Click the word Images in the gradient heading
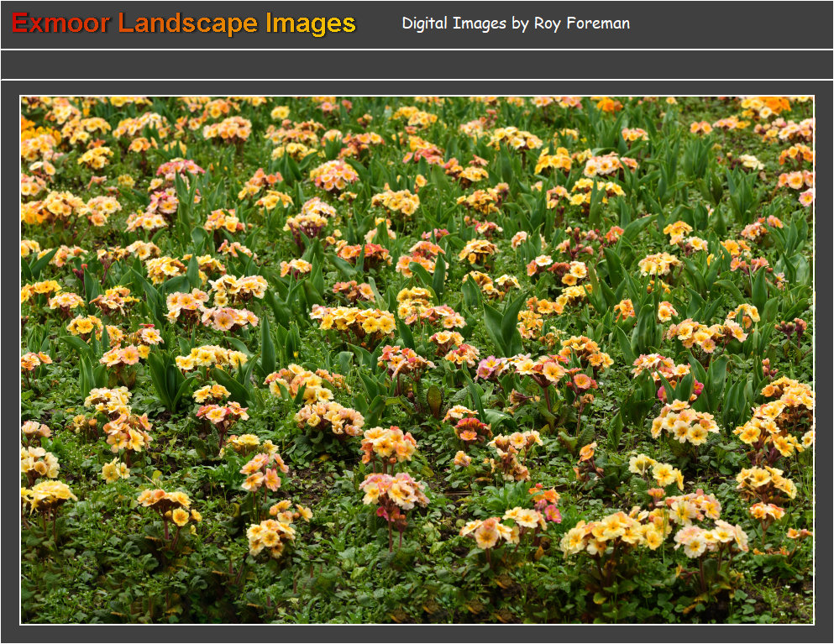 (311, 24)
